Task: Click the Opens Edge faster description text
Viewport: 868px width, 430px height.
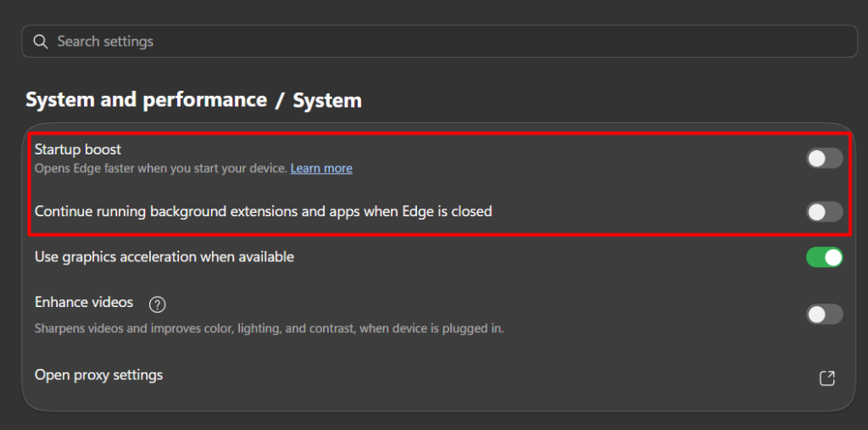Action: [161, 168]
